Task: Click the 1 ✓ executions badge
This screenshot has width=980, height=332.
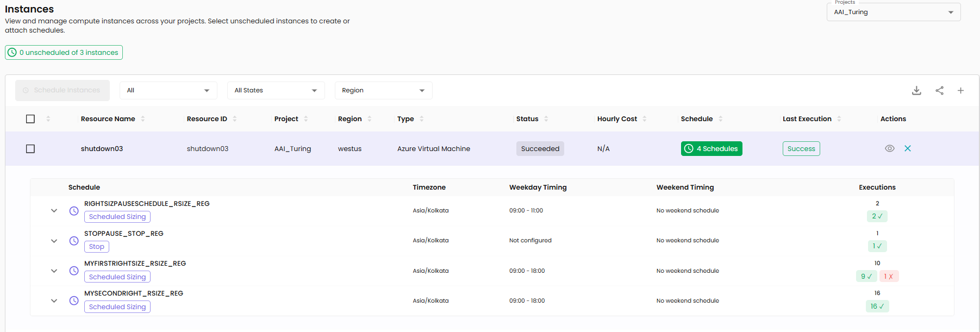Action: tap(877, 246)
